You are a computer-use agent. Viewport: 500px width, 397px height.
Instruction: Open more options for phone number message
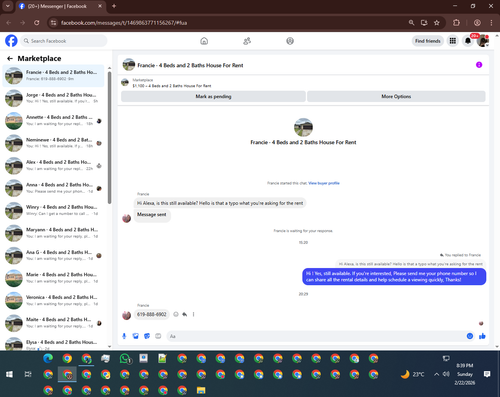tap(193, 314)
